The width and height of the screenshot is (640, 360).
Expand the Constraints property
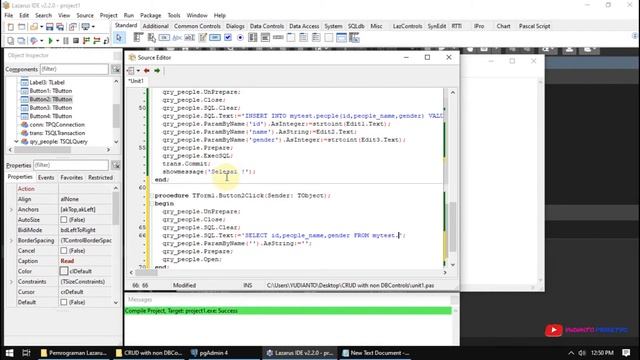click(11, 282)
